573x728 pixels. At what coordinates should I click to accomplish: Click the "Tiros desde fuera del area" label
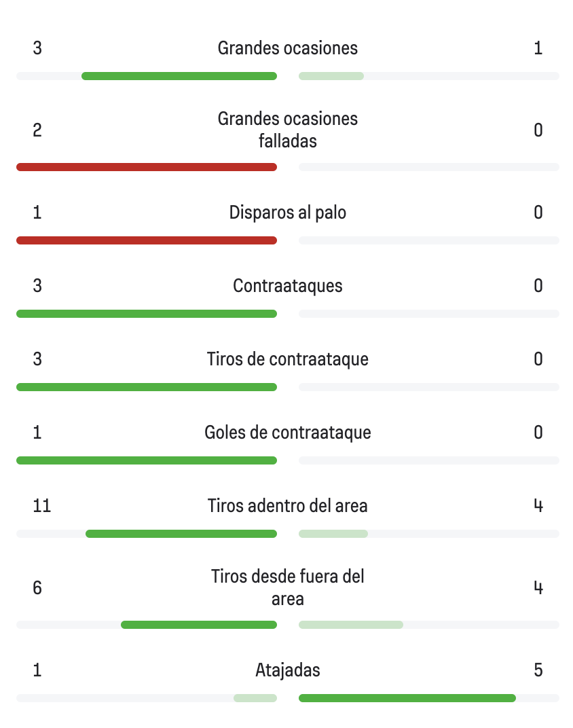pyautogui.click(x=287, y=587)
